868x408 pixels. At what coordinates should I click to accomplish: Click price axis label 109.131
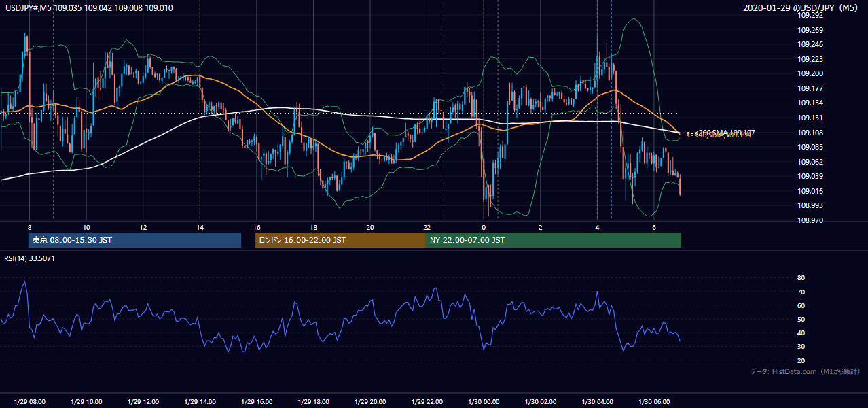pyautogui.click(x=810, y=118)
